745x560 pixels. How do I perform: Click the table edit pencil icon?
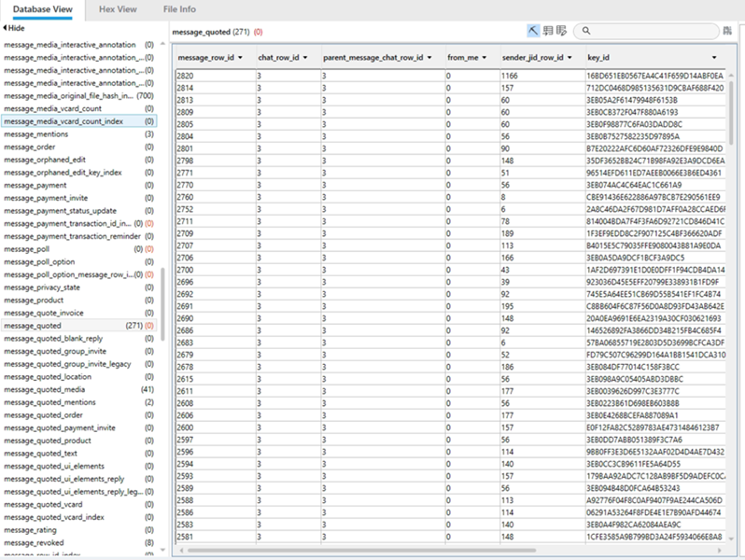561,31
